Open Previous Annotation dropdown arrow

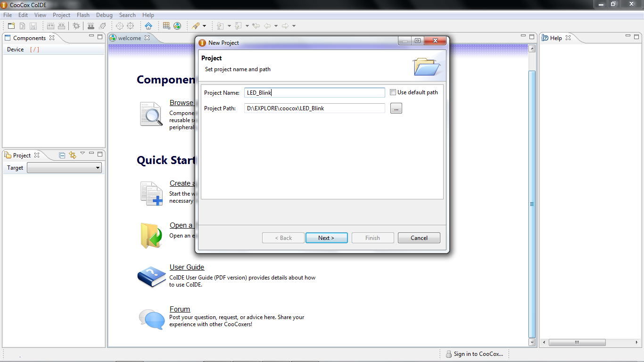(x=247, y=26)
